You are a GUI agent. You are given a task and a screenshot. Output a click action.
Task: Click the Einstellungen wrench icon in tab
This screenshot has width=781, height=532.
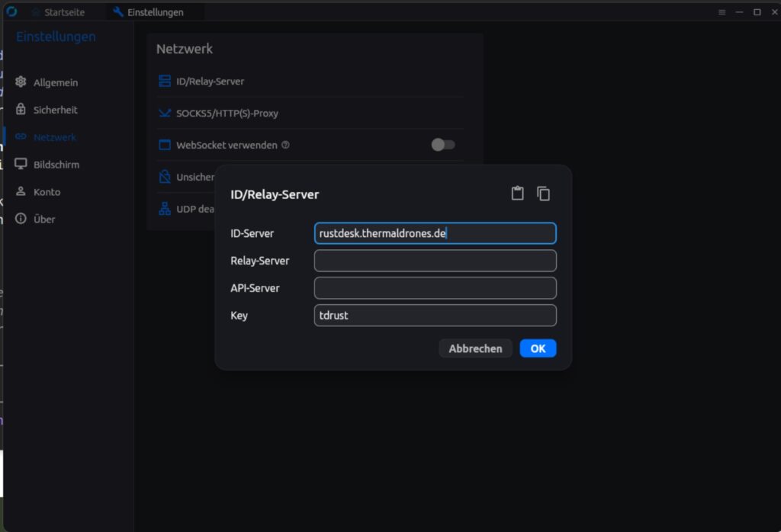point(118,11)
